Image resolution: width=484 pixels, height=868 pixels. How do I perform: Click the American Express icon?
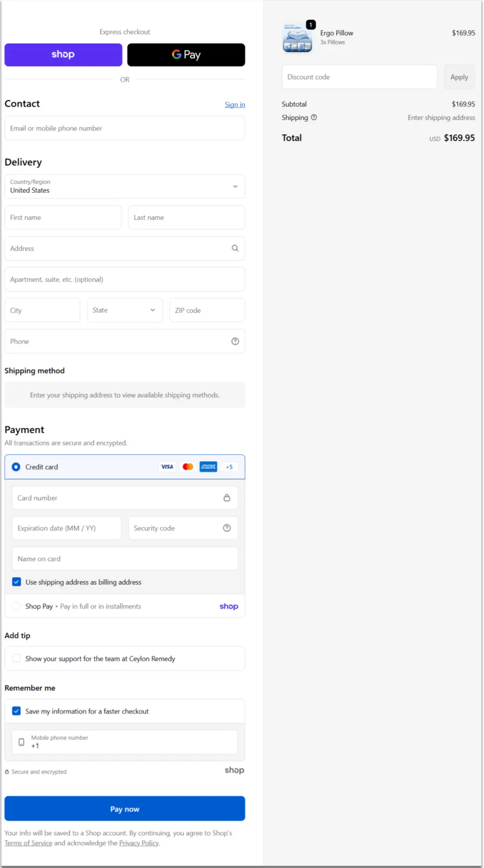click(208, 467)
